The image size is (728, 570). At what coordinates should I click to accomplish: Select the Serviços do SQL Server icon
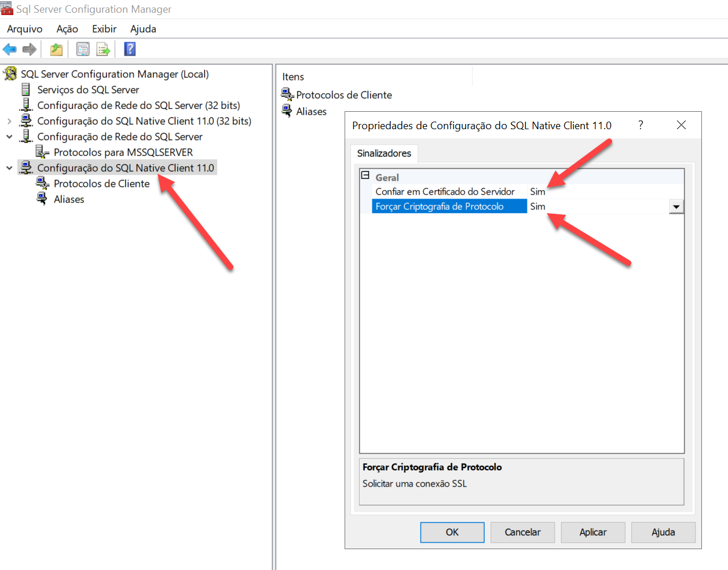pyautogui.click(x=25, y=89)
